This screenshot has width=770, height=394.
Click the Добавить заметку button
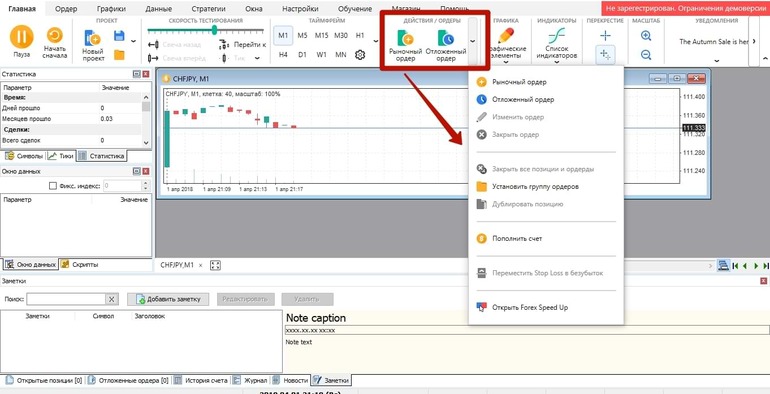coord(168,299)
